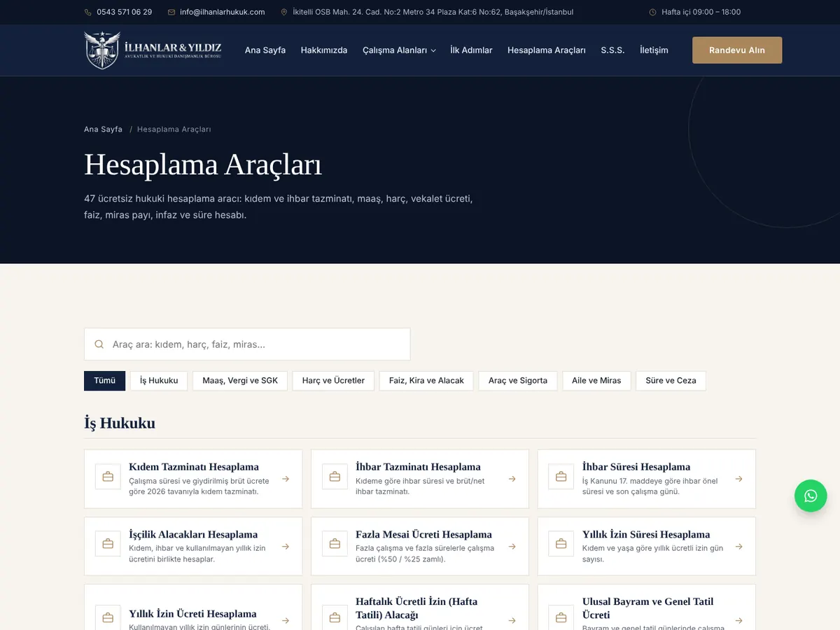Viewport: 840px width, 630px height.
Task: Open İhbar Süresi Hesaplama tool title
Action: tap(636, 467)
